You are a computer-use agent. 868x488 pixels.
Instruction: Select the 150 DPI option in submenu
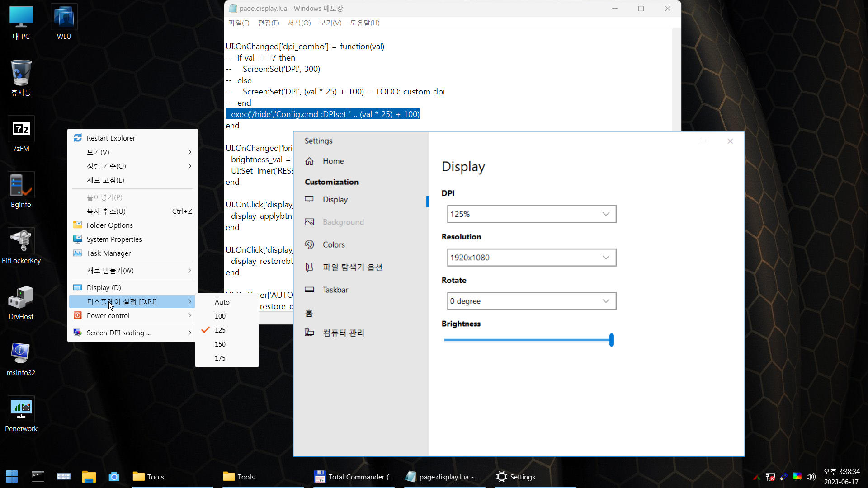227,344
